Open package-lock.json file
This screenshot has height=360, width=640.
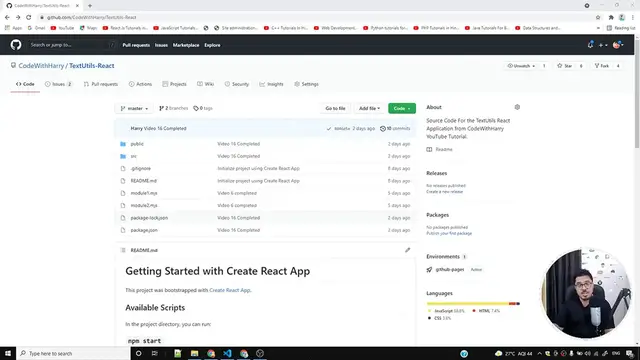click(x=149, y=218)
